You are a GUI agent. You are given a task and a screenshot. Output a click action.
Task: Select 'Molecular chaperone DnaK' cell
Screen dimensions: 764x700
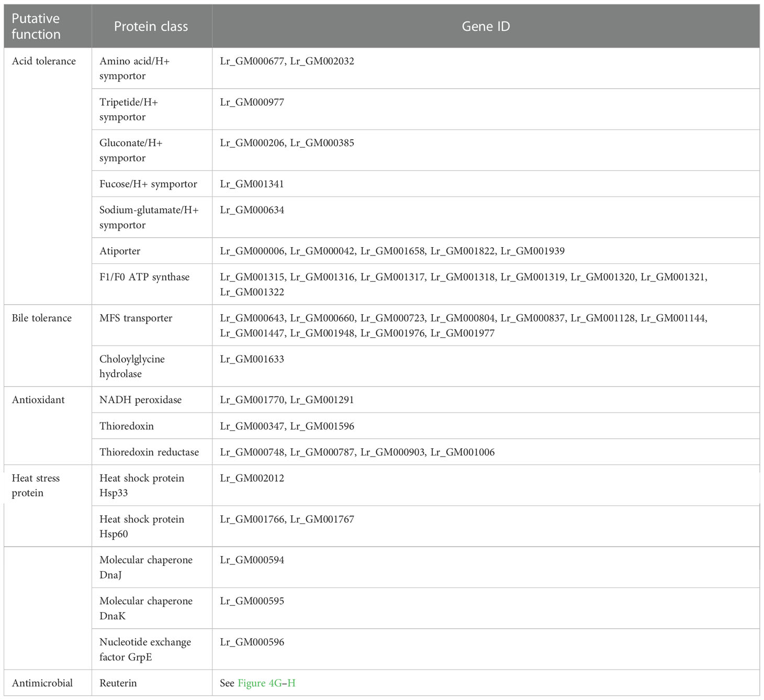point(152,608)
